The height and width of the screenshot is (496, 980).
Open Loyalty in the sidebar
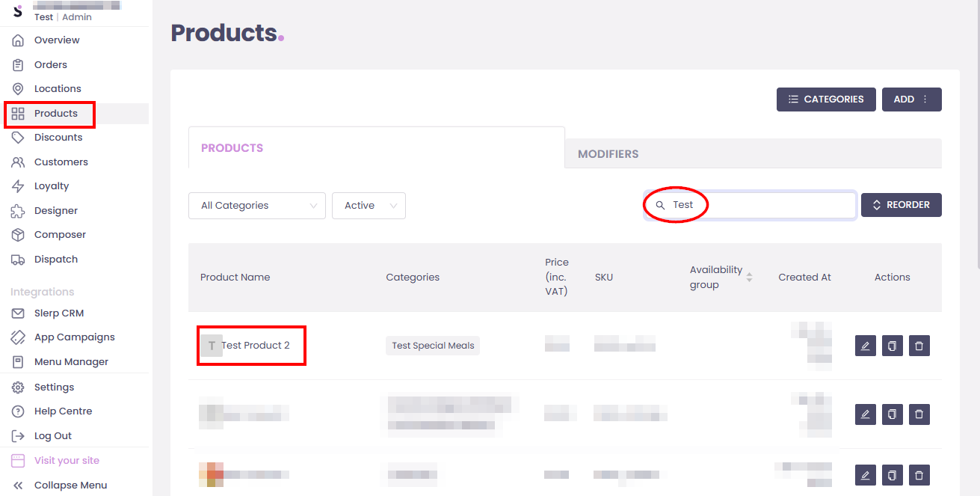(52, 186)
